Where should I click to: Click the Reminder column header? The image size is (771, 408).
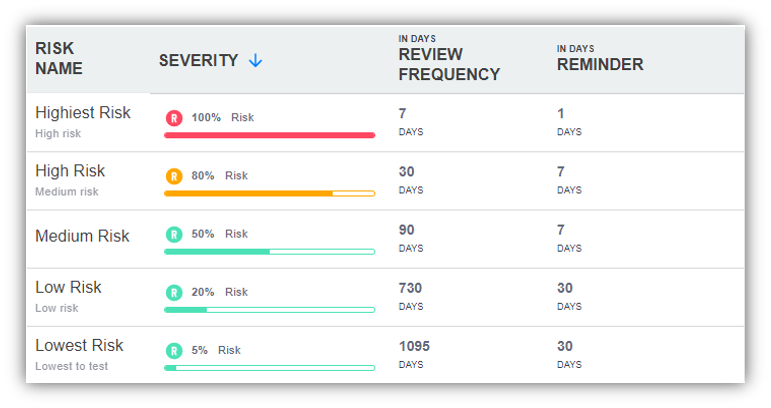point(600,65)
